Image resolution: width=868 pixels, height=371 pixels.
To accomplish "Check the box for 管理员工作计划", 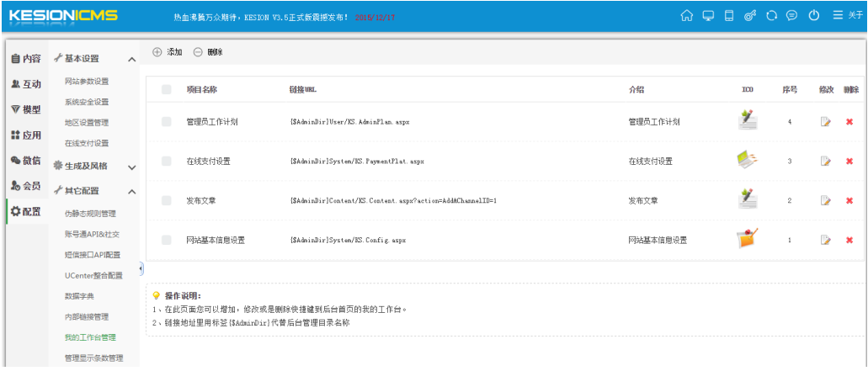I will (166, 122).
